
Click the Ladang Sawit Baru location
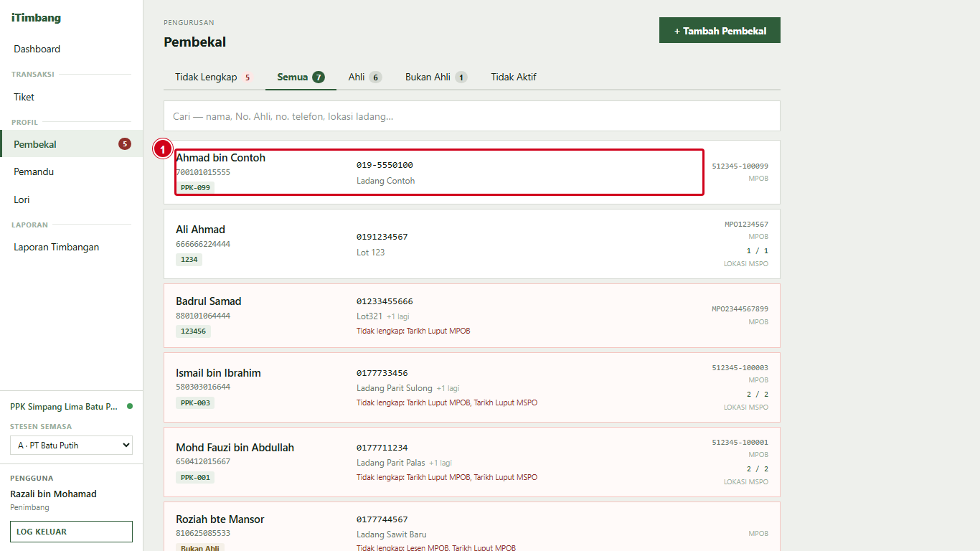coord(392,534)
